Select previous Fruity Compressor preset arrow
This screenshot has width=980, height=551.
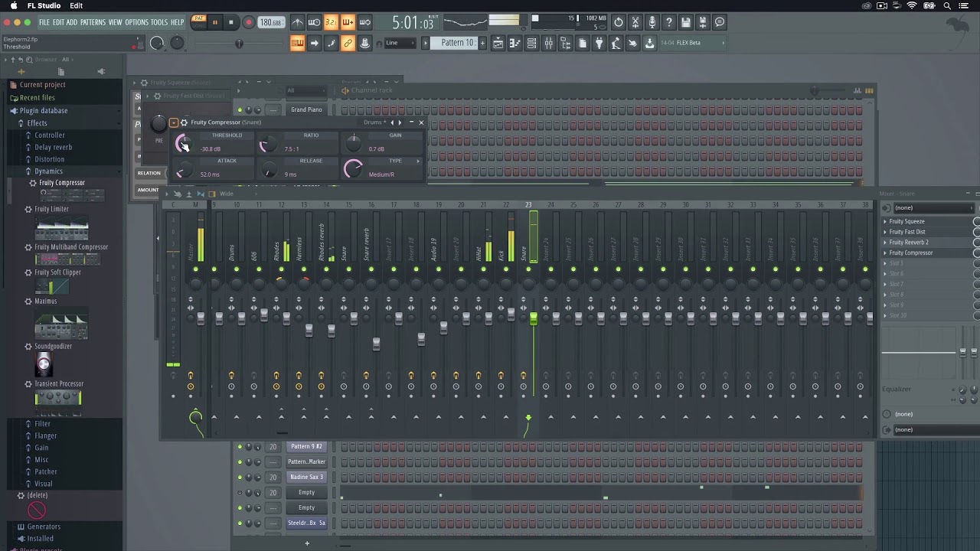[392, 122]
